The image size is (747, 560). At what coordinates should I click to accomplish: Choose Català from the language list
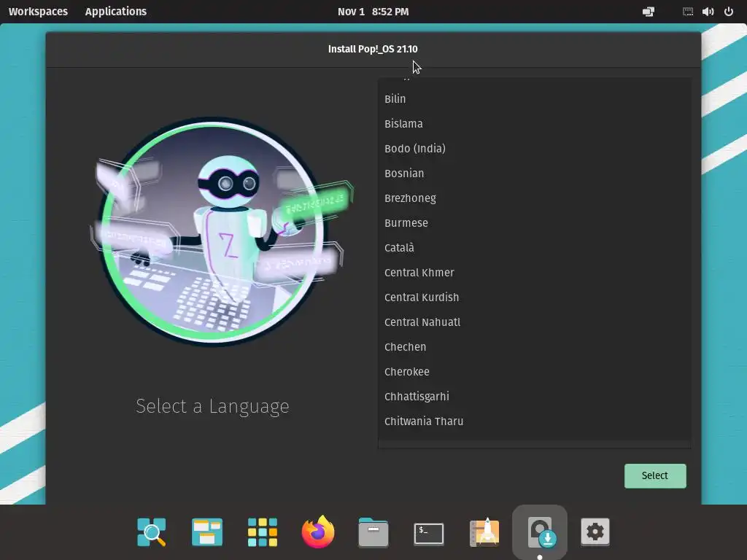point(535,248)
